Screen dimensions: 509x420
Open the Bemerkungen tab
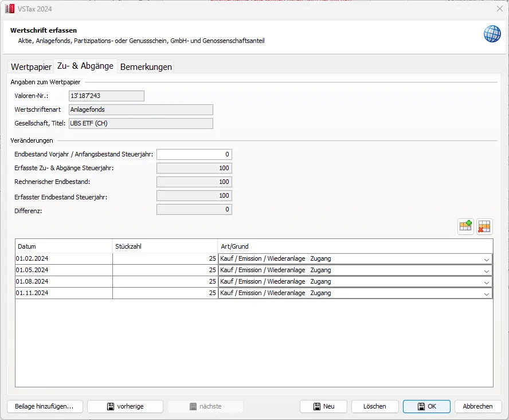[x=146, y=66]
